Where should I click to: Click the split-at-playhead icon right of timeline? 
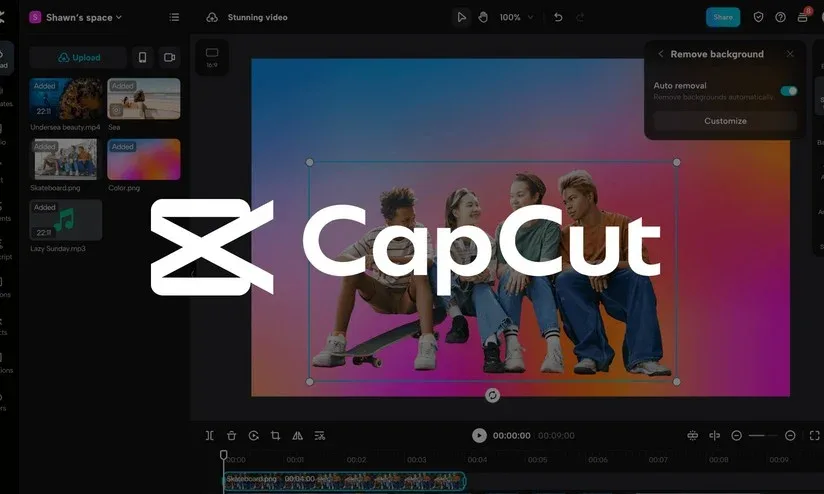pyautogui.click(x=715, y=436)
